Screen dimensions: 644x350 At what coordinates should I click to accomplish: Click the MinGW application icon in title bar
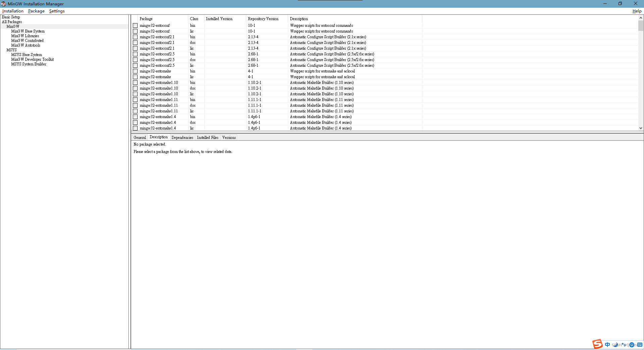(3, 4)
